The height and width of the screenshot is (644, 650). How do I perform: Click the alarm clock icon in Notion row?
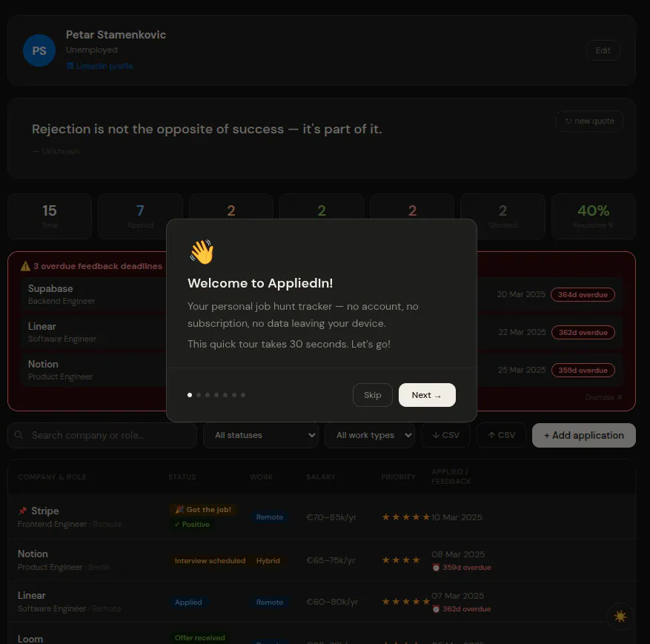(x=436, y=568)
